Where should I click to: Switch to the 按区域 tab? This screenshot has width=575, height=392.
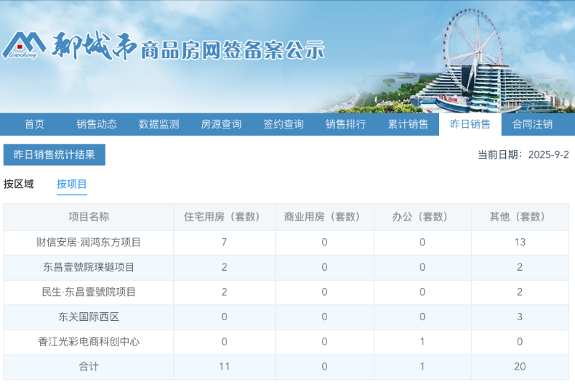pyautogui.click(x=19, y=185)
